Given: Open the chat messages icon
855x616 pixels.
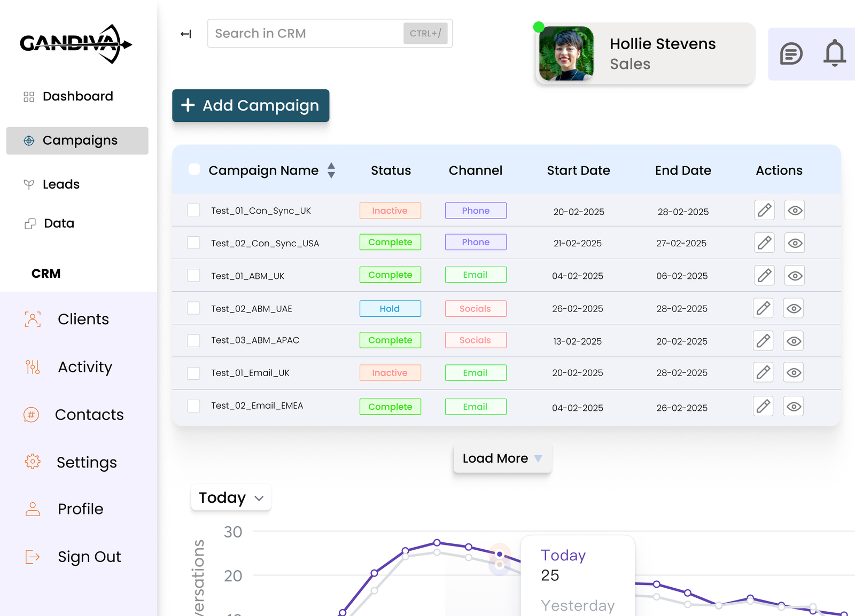Looking at the screenshot, I should 791,54.
